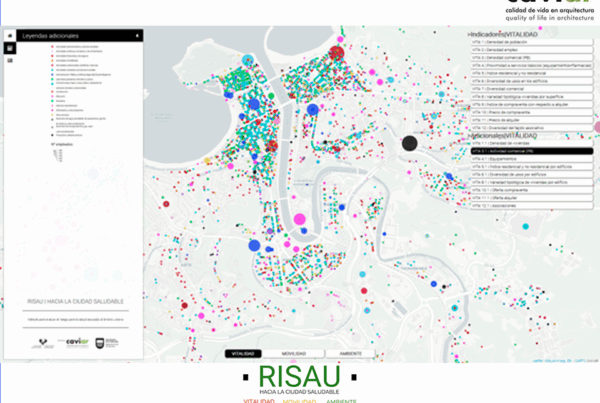Switch to the MOVILIDAD map tab
This screenshot has width=600, height=403.
click(x=294, y=354)
